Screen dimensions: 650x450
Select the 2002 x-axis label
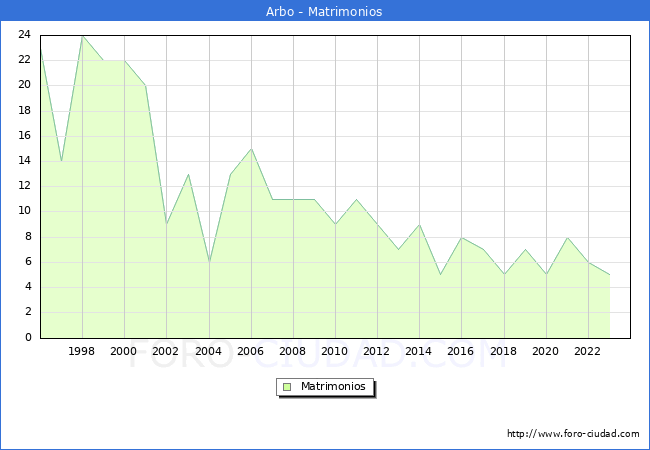[x=165, y=351]
